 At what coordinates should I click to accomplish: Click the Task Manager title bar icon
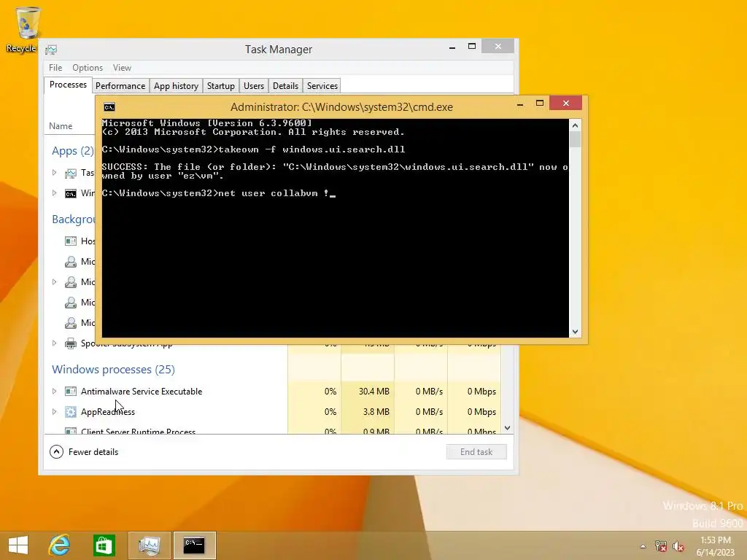click(51, 50)
